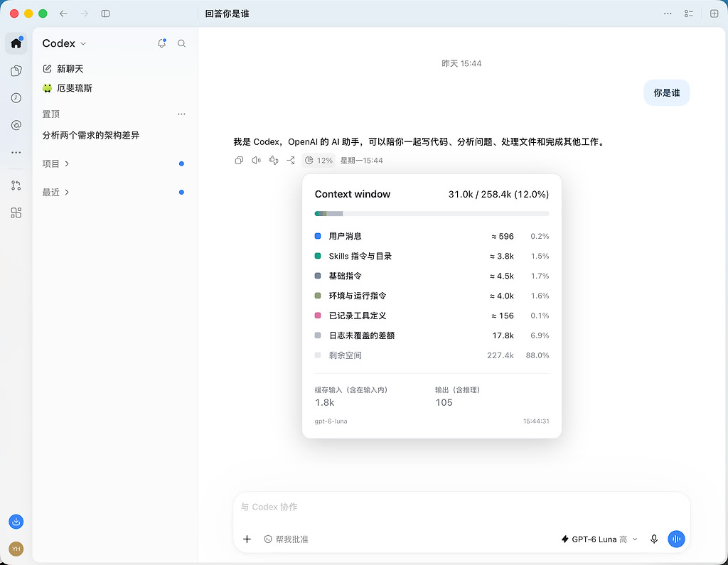Click the microphone icon in composer

[654, 539]
